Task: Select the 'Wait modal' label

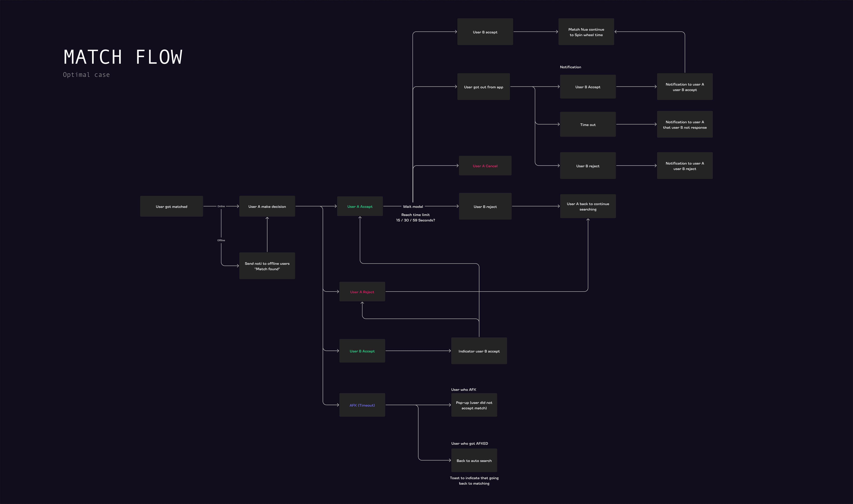Action: [x=413, y=206]
